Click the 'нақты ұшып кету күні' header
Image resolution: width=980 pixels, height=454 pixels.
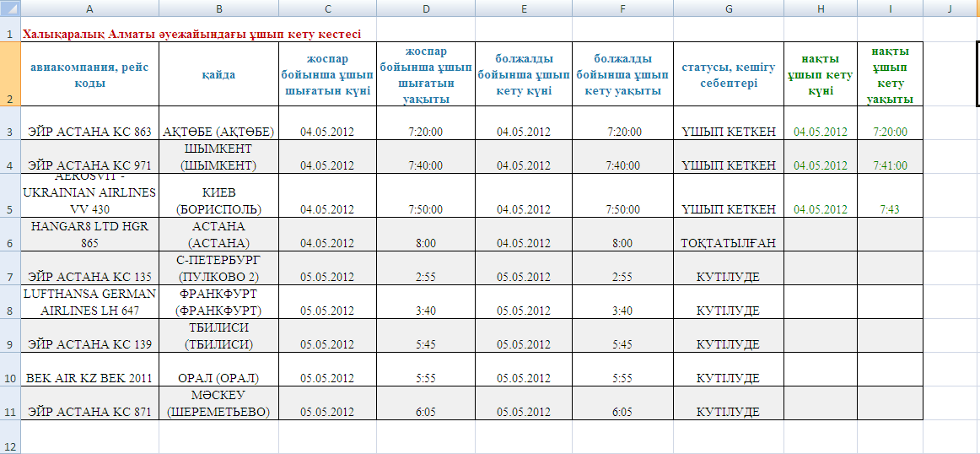(821, 73)
